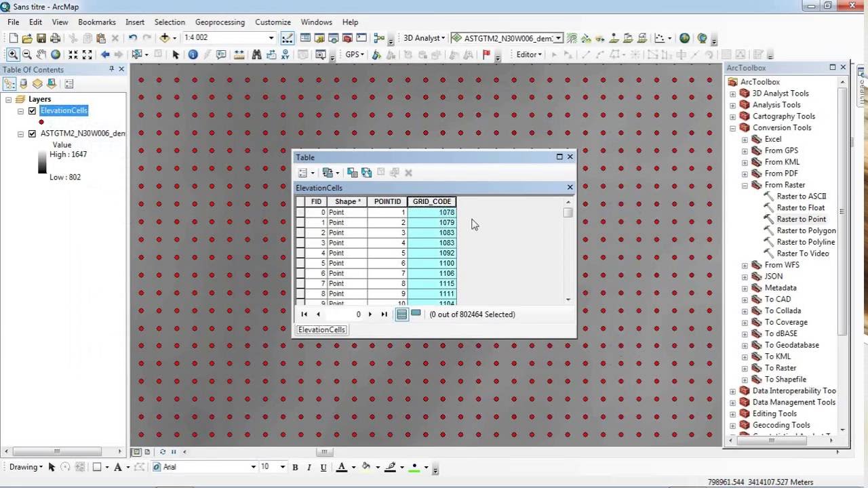The width and height of the screenshot is (868, 488).
Task: Click List By Selection icon
Action: (51, 84)
